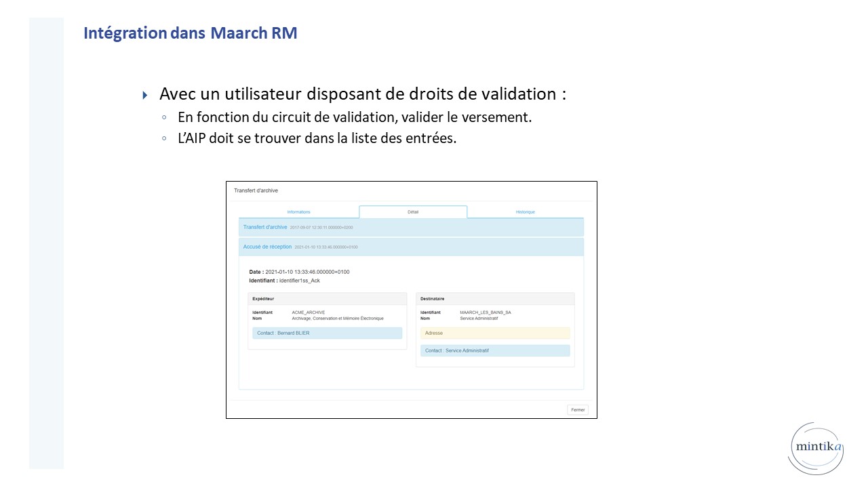Screen dimensions: 868x488
Task: Click the Intégration dans Maarch RM heading
Action: click(191, 33)
